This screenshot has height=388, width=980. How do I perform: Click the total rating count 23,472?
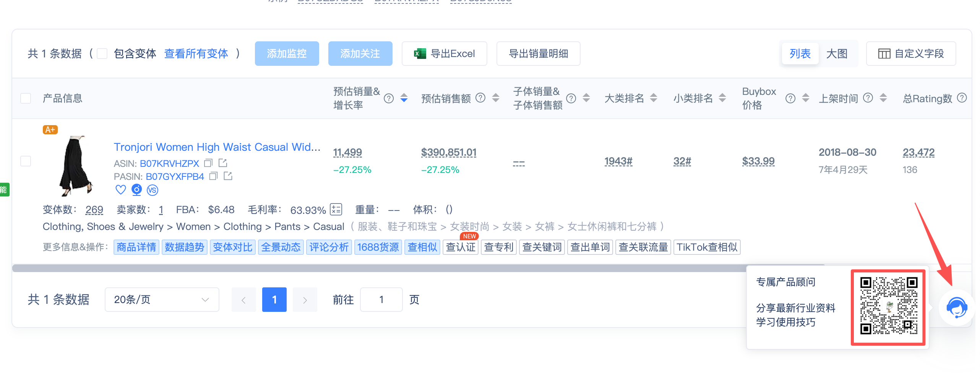(x=918, y=153)
